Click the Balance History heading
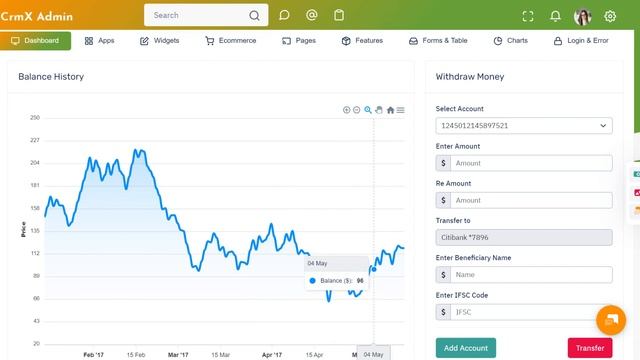The image size is (640, 360). [x=51, y=77]
